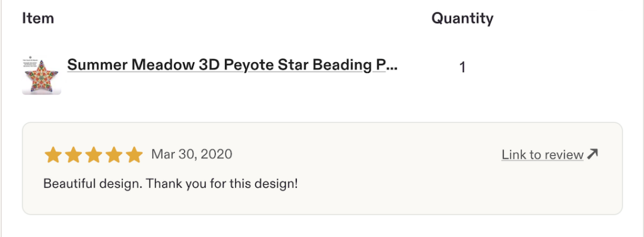Click the fourth gold rating star
The width and height of the screenshot is (644, 237).
114,155
